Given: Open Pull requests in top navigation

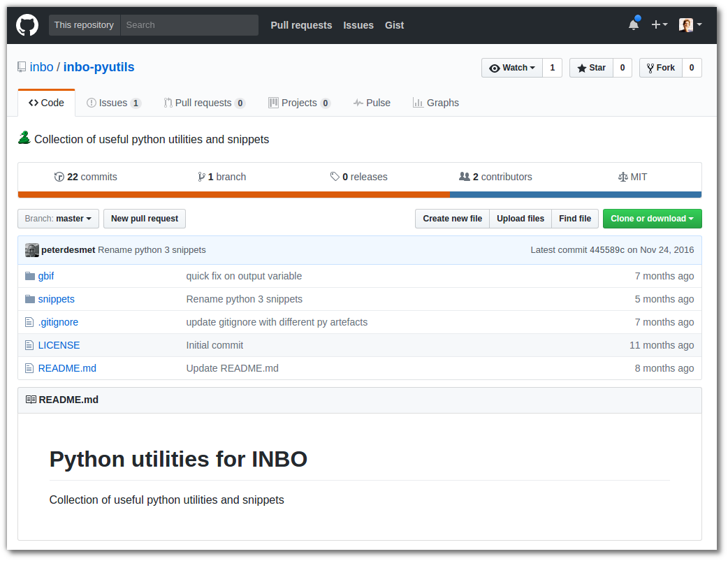Looking at the screenshot, I should [x=301, y=25].
